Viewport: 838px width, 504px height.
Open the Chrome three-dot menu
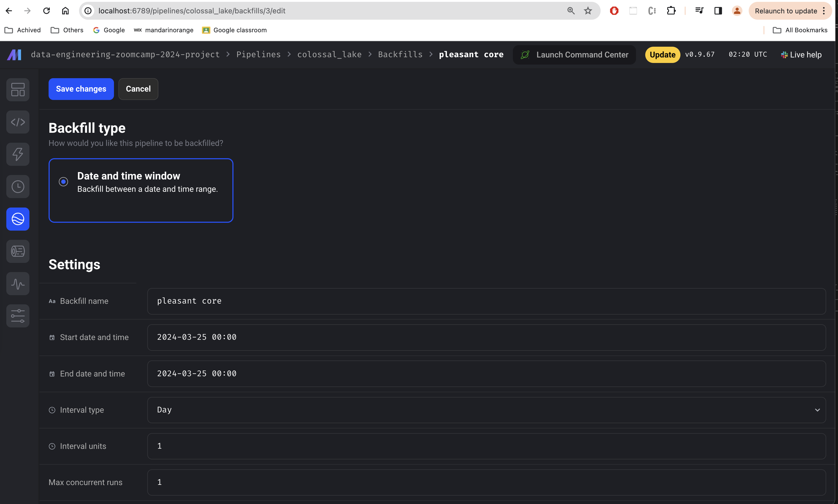coord(824,11)
